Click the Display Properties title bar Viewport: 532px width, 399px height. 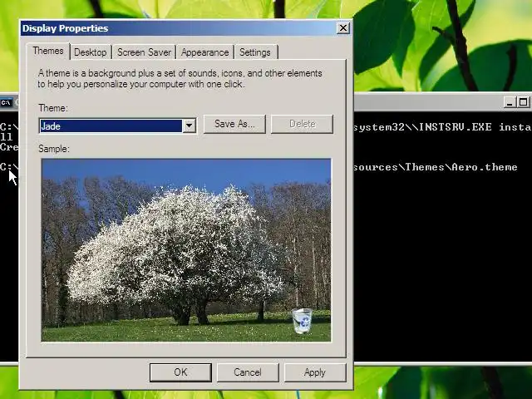point(180,28)
